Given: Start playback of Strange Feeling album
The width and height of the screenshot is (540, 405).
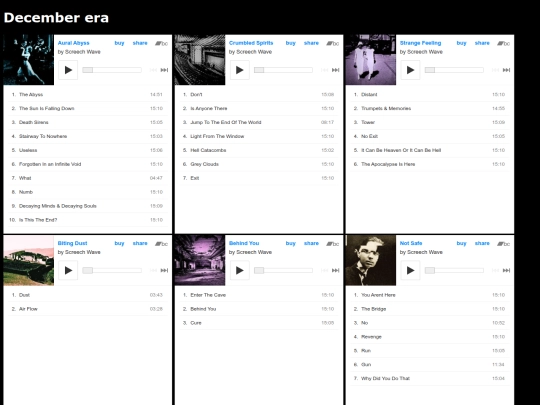Looking at the screenshot, I should [x=410, y=70].
